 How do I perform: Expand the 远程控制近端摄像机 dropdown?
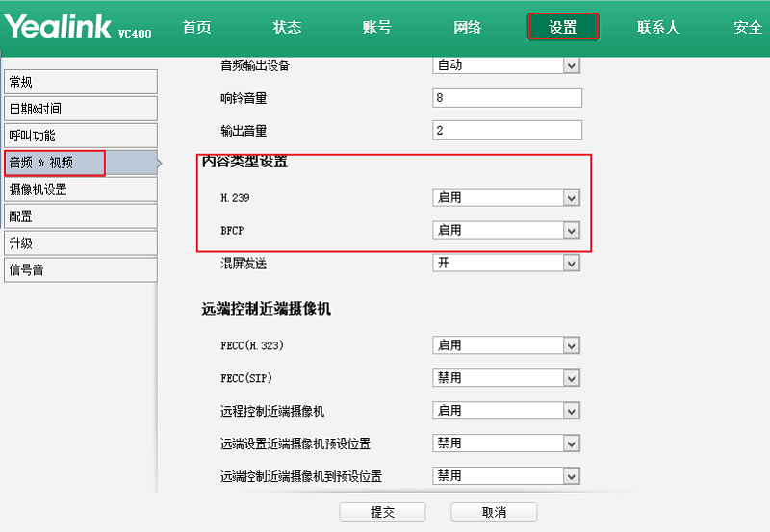click(506, 411)
